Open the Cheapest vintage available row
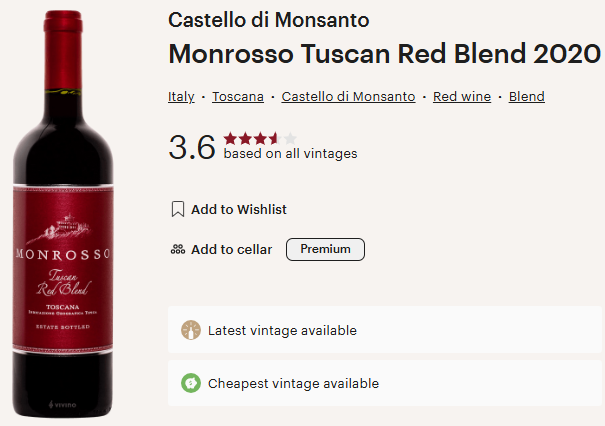The image size is (605, 426). click(x=385, y=383)
